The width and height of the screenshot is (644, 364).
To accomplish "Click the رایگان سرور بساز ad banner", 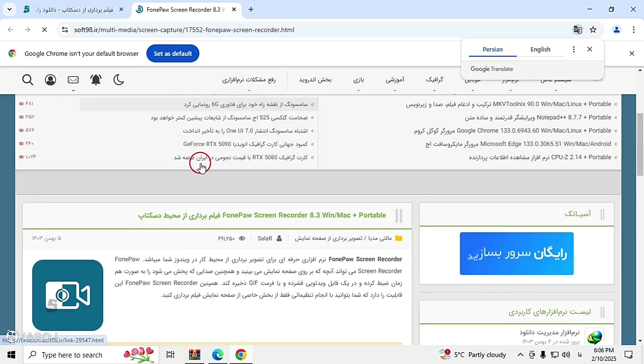I will (517, 253).
